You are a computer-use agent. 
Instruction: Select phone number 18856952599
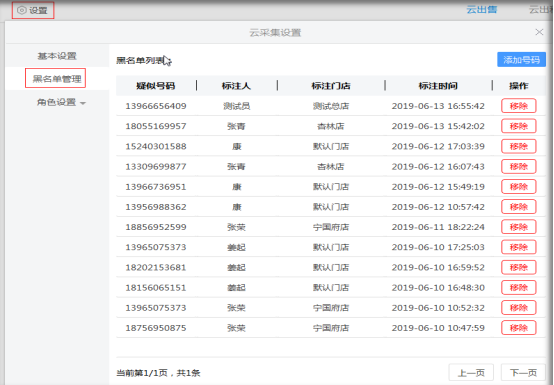coord(156,227)
